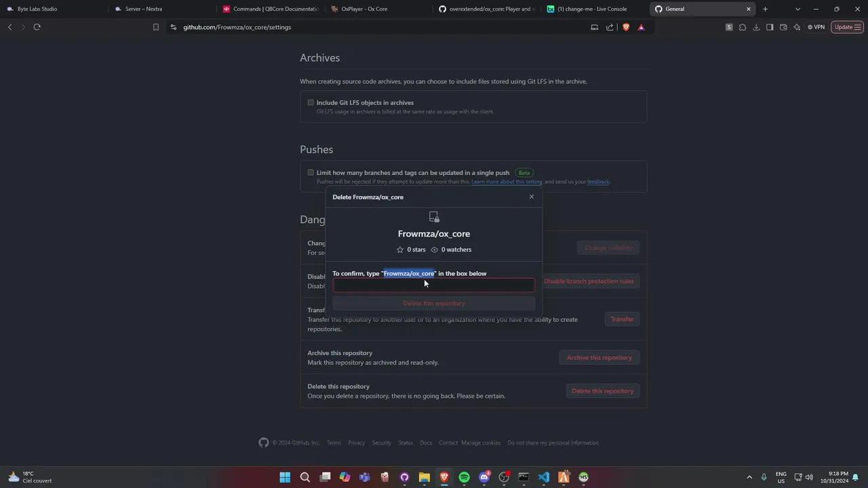Image resolution: width=868 pixels, height=488 pixels.
Task: Open Spotify from the taskbar
Action: 464,477
